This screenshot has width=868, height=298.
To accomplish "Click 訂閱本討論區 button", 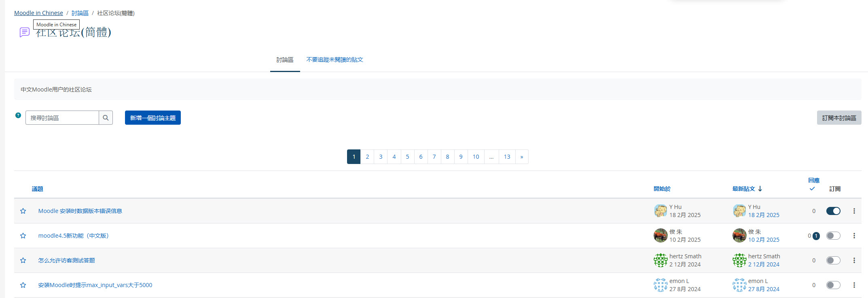I will (839, 118).
